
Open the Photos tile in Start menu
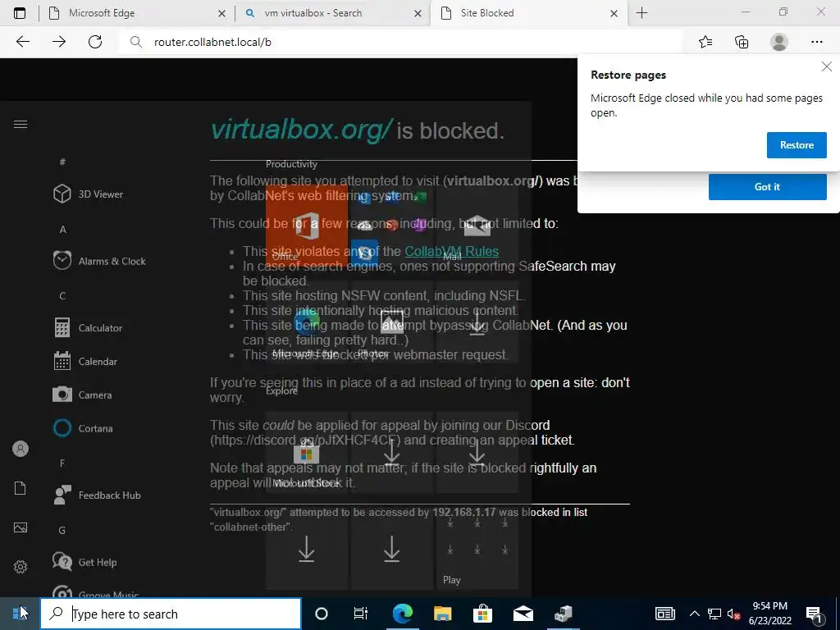point(391,322)
